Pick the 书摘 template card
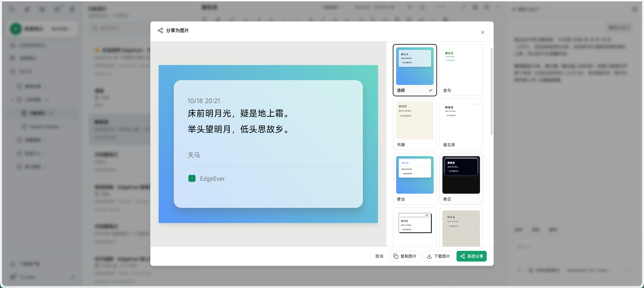 415,124
